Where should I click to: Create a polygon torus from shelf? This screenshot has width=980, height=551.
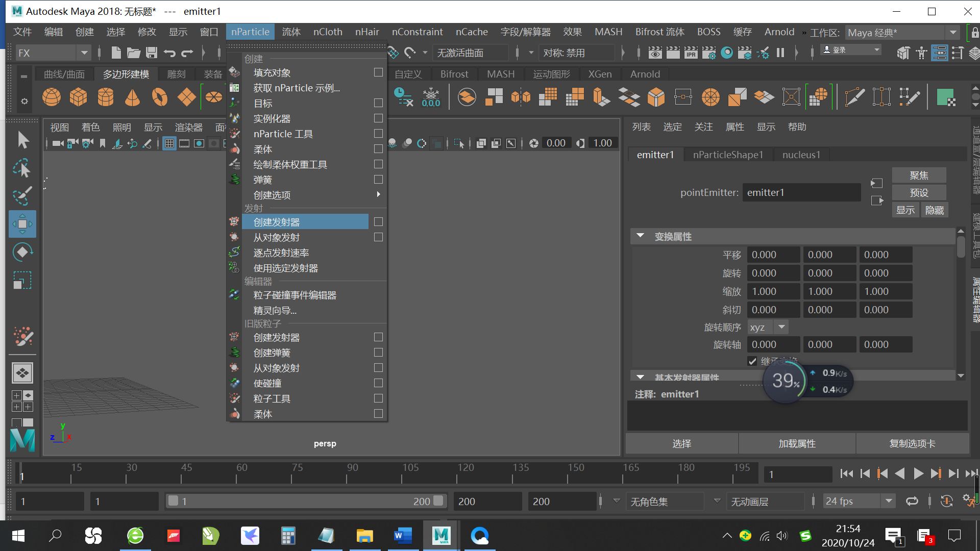[x=160, y=97]
